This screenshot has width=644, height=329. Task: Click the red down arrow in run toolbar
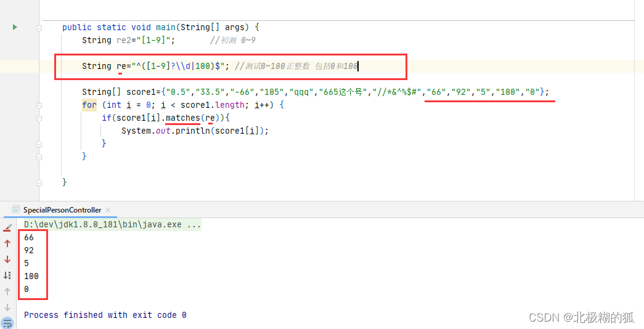pos(7,259)
